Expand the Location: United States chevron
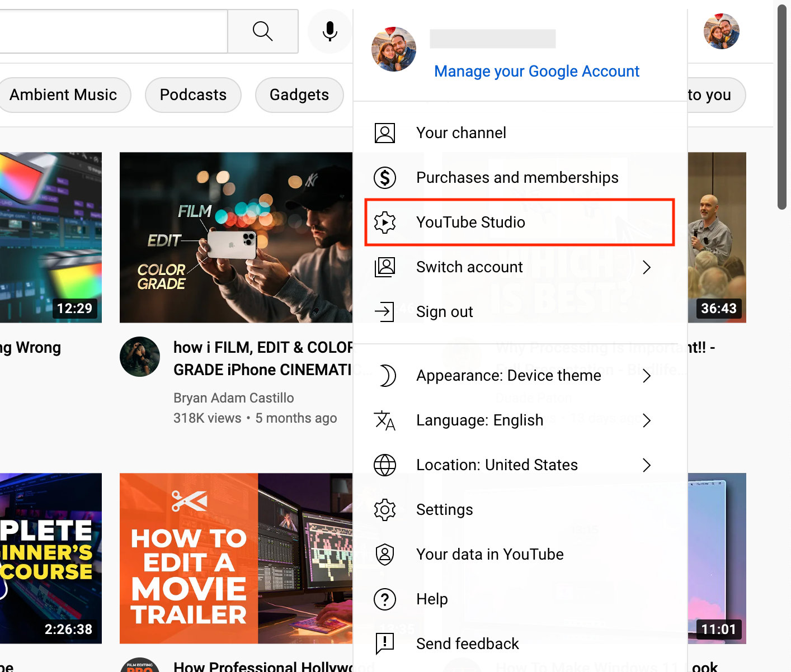This screenshot has height=672, width=791. point(647,465)
